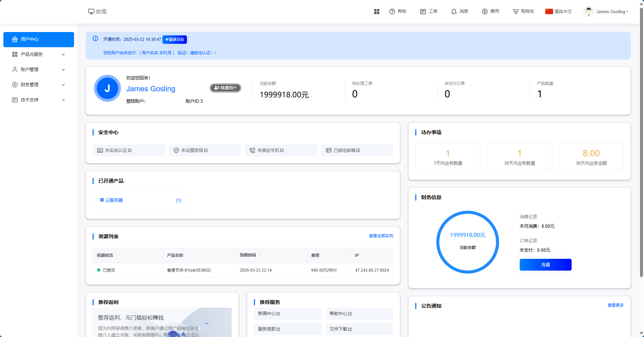Click the 云服务器 (1) product row

pyautogui.click(x=140, y=201)
